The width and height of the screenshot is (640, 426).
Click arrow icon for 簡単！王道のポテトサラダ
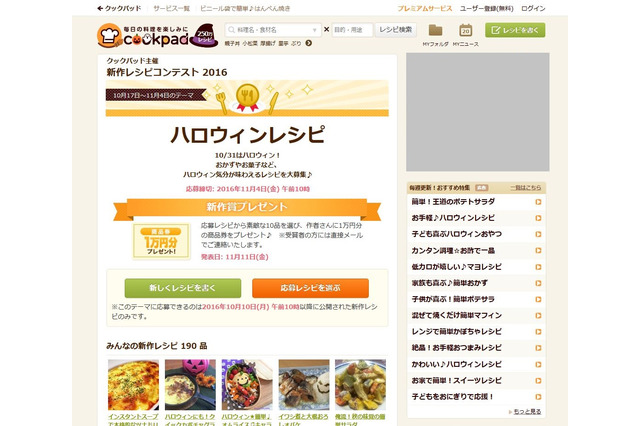coord(538,202)
